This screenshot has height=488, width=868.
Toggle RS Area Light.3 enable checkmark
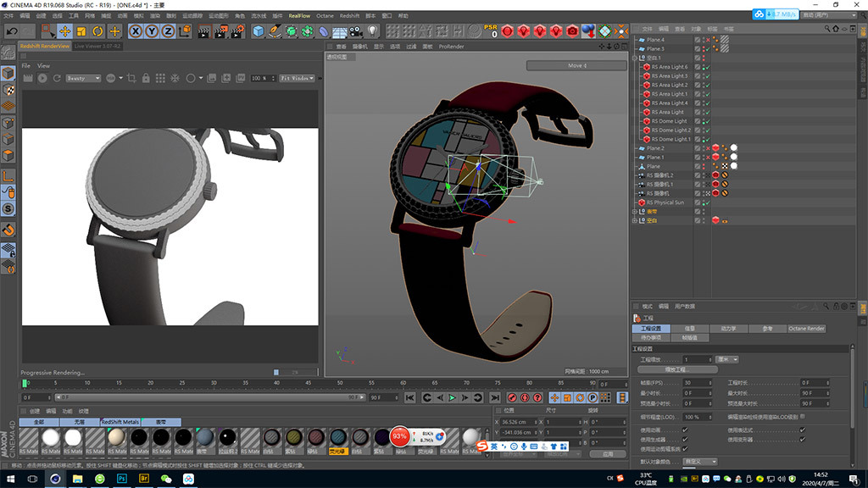[708, 76]
